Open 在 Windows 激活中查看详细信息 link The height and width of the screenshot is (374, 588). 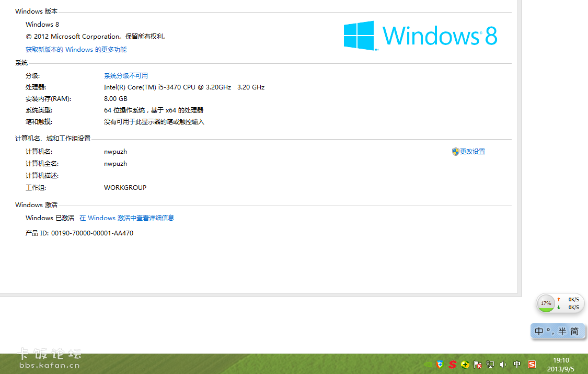[x=126, y=218]
